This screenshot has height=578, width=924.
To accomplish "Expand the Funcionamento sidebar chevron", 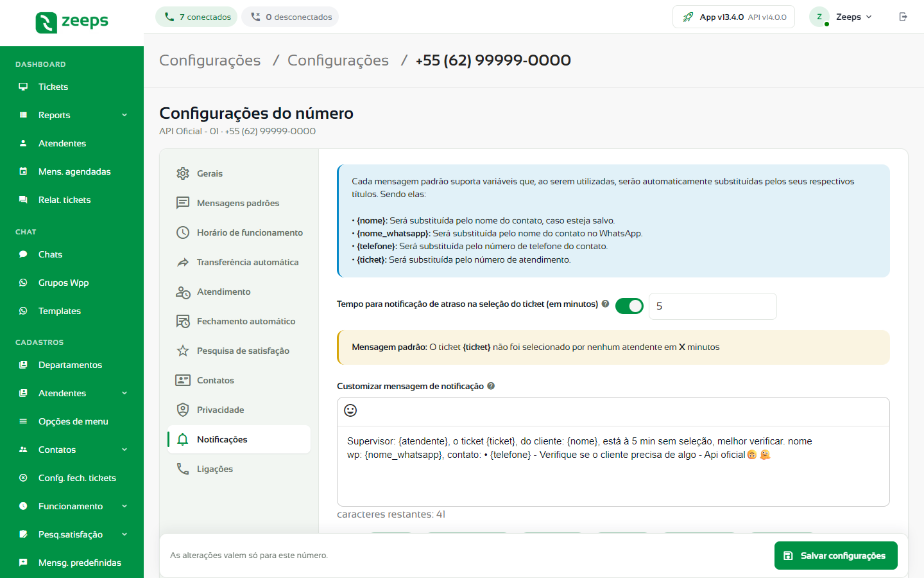I will (124, 506).
